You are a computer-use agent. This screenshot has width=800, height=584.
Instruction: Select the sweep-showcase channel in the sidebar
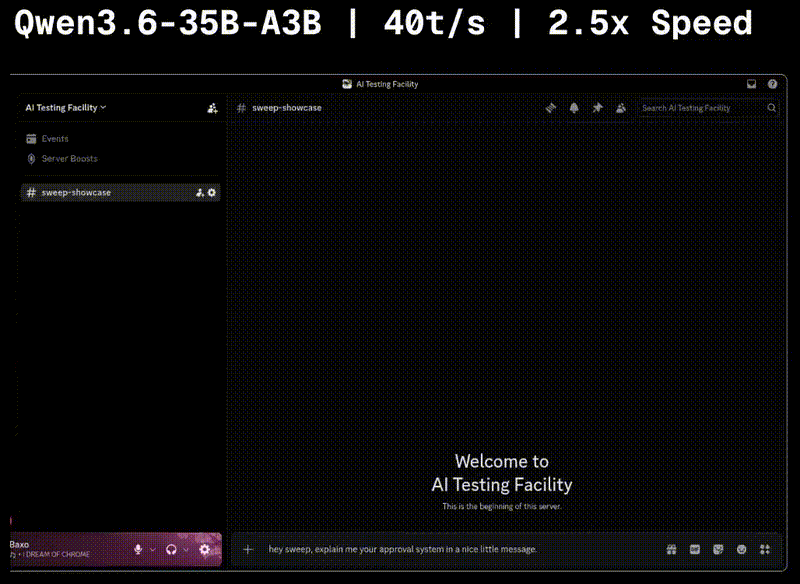click(x=120, y=193)
